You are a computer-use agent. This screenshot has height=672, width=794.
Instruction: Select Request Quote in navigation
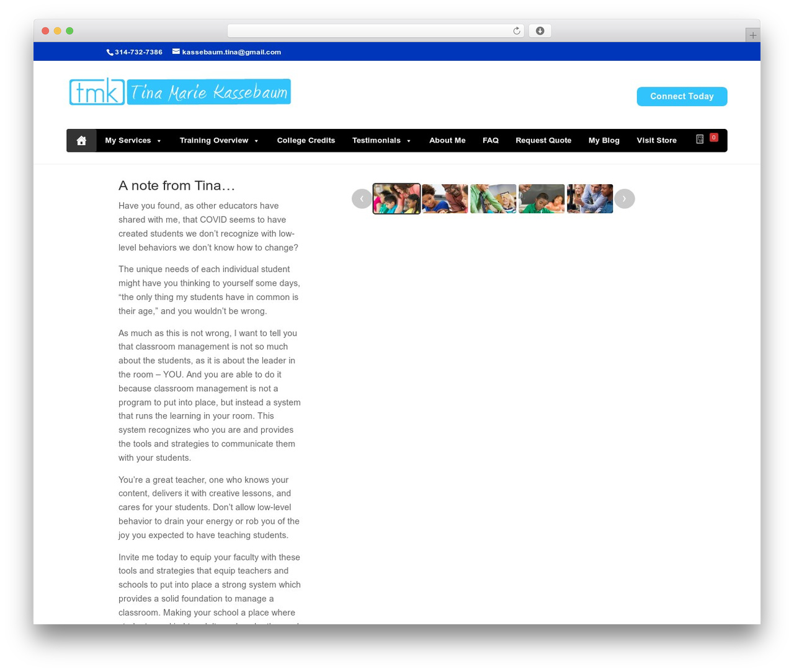[x=543, y=141]
